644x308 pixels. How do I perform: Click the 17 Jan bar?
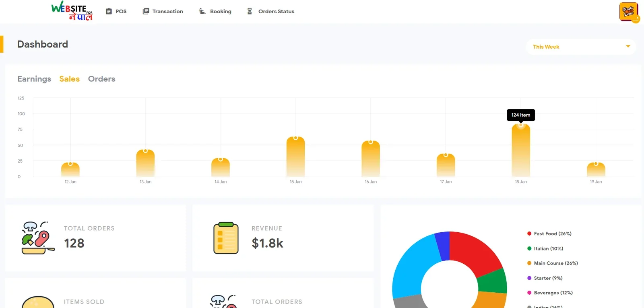click(x=446, y=165)
